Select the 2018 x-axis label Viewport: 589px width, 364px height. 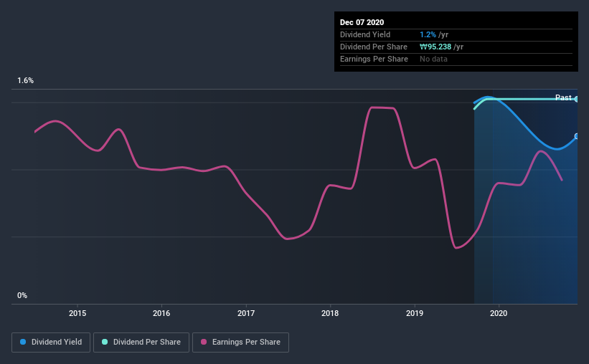click(x=330, y=313)
